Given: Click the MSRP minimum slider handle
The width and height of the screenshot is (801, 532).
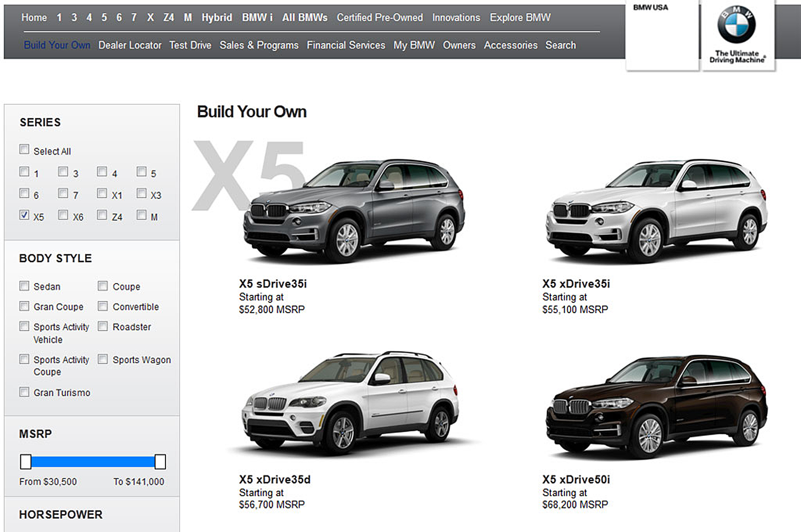Looking at the screenshot, I should click(26, 462).
